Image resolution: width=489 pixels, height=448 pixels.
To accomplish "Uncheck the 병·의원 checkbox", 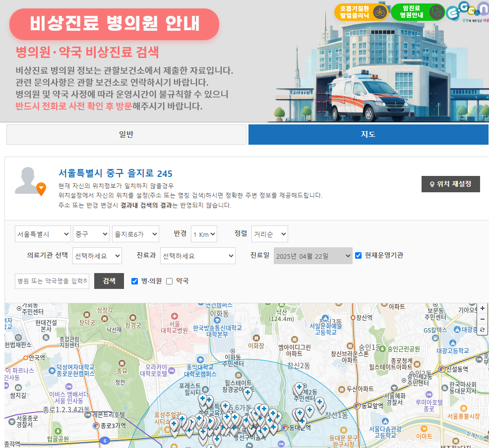I will coord(135,281).
